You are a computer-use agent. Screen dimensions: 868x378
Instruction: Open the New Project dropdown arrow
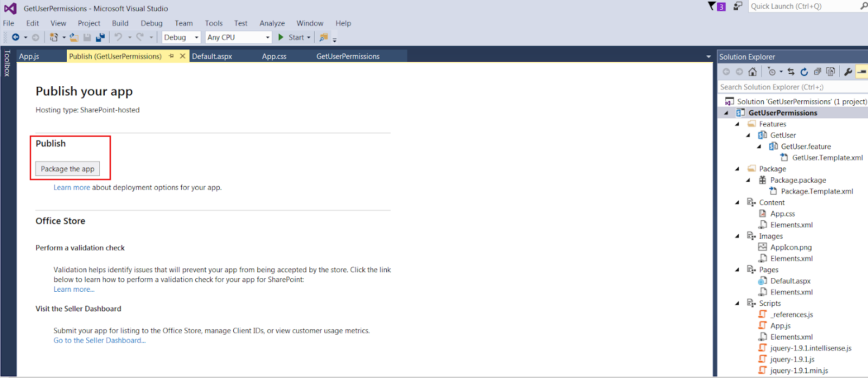coord(63,37)
